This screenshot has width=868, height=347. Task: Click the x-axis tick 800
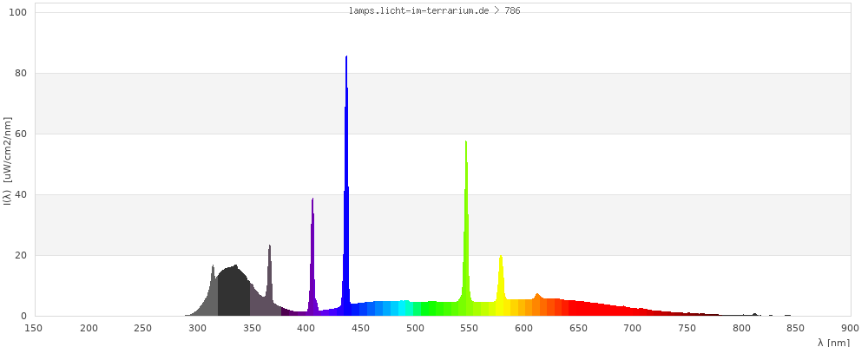point(740,328)
